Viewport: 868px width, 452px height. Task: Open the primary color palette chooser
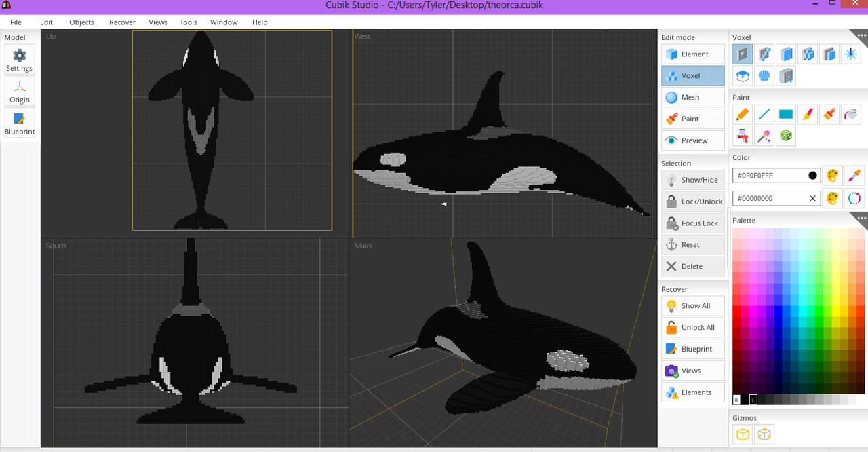832,176
